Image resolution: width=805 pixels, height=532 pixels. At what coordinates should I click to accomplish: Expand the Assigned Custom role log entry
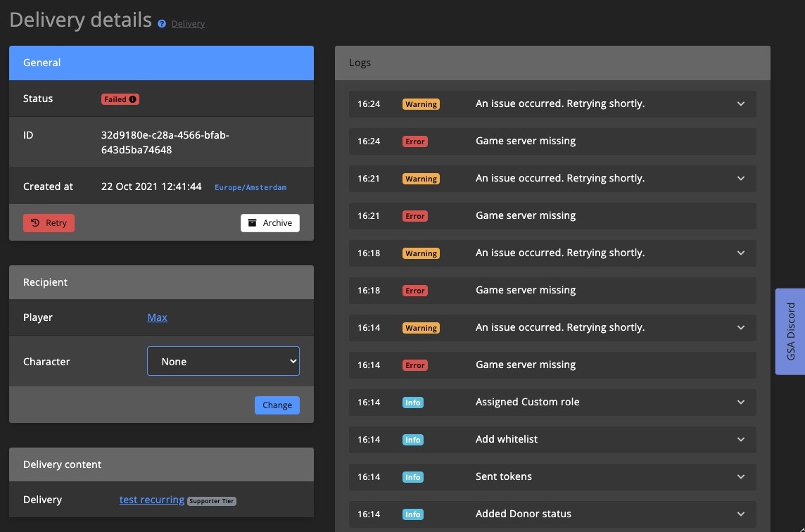pyautogui.click(x=740, y=402)
